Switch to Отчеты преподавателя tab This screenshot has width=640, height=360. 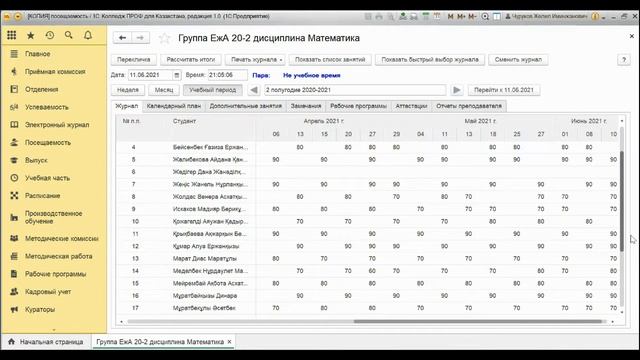(469, 106)
